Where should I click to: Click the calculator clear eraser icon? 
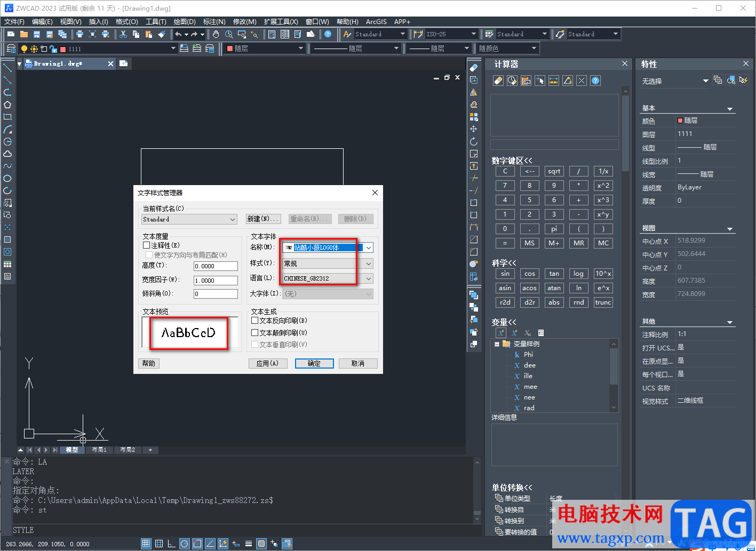(498, 81)
